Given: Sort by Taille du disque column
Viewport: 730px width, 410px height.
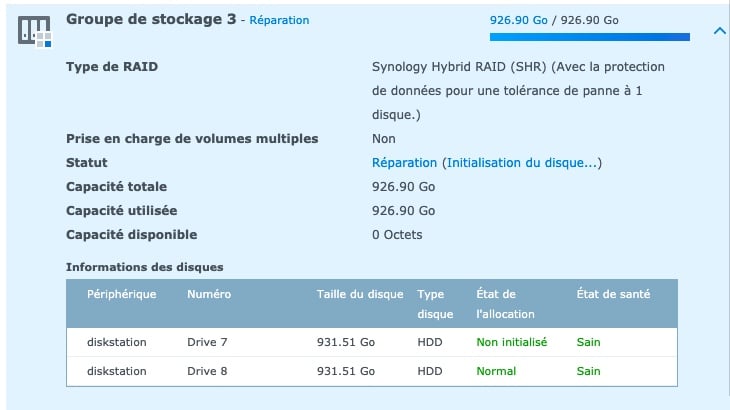Looking at the screenshot, I should point(360,295).
